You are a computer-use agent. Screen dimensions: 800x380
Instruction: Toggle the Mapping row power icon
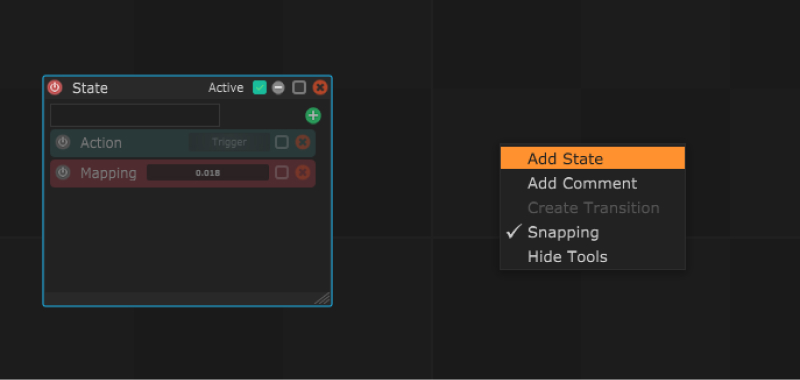[63, 172]
